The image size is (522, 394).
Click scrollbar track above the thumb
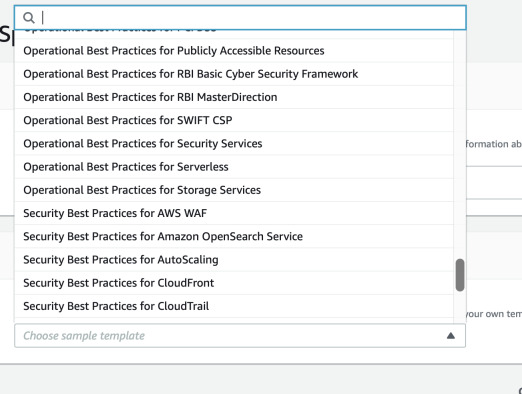pos(460,143)
